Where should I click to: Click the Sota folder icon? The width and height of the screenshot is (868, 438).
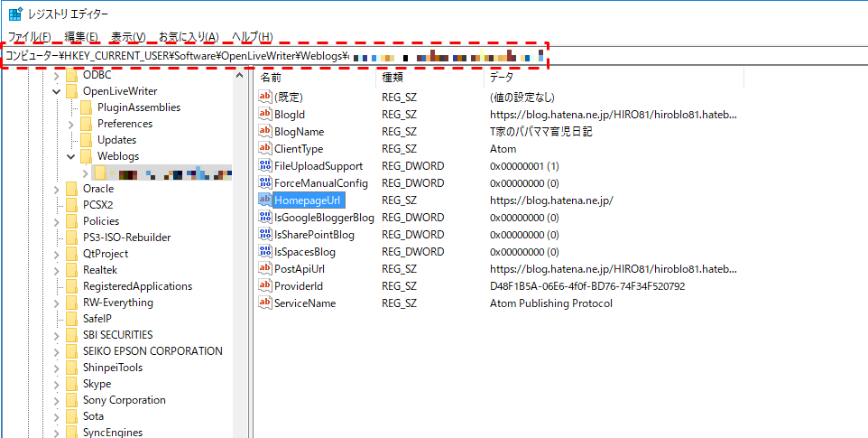pos(72,416)
